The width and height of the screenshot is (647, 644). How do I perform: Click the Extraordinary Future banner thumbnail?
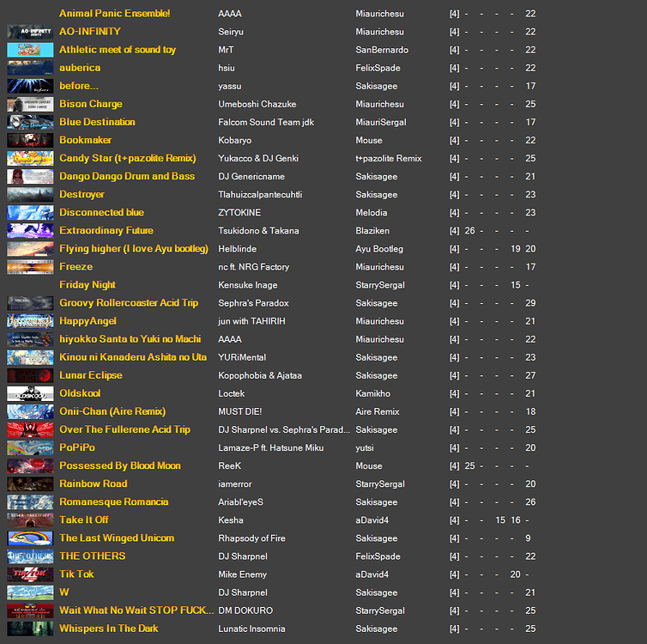click(30, 231)
